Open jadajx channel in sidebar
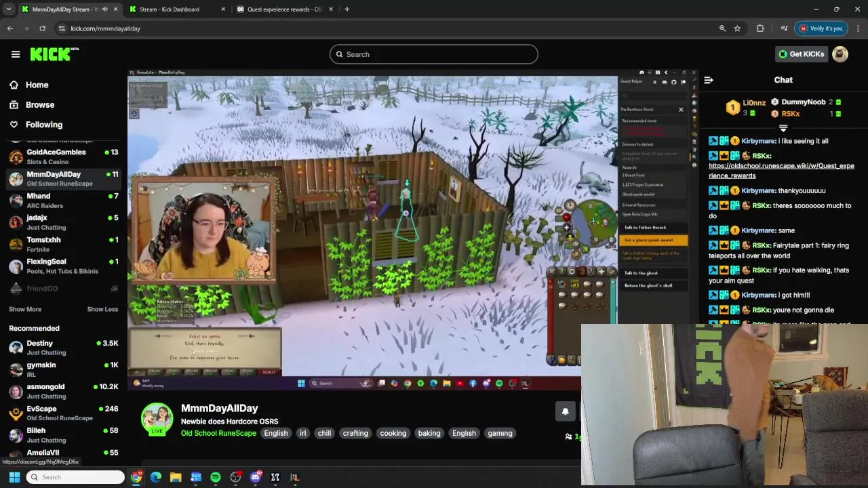868x488 pixels. 63,222
